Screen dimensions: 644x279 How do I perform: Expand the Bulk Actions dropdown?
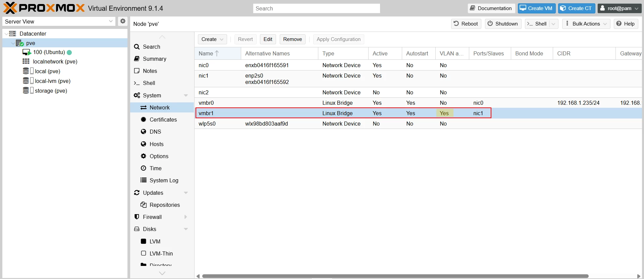pyautogui.click(x=586, y=24)
